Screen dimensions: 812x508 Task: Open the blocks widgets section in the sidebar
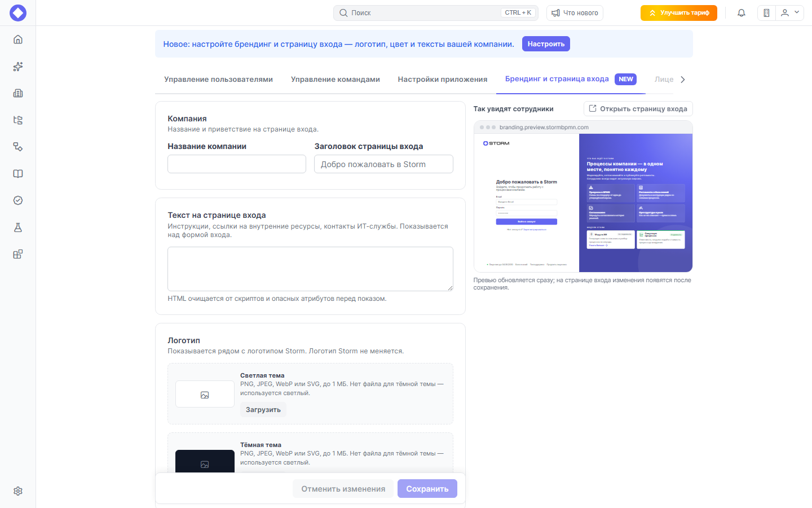click(18, 254)
